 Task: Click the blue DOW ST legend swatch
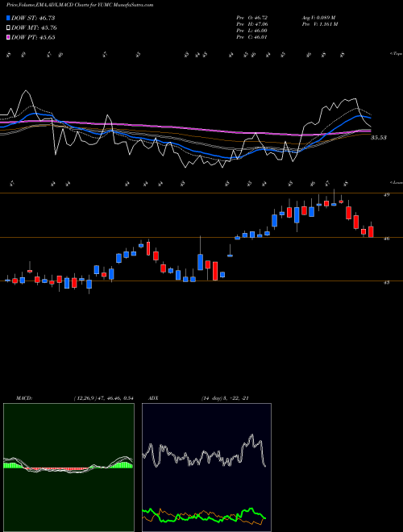8,18
